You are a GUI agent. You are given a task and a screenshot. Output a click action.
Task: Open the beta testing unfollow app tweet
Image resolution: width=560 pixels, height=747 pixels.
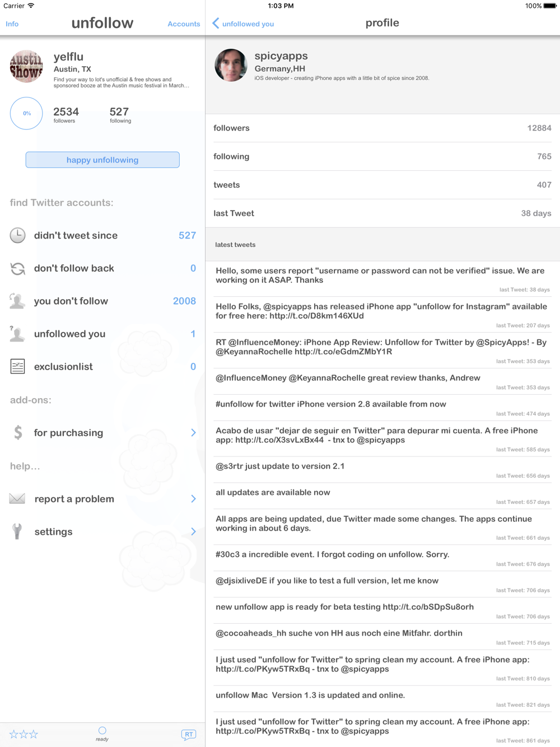pos(382,610)
